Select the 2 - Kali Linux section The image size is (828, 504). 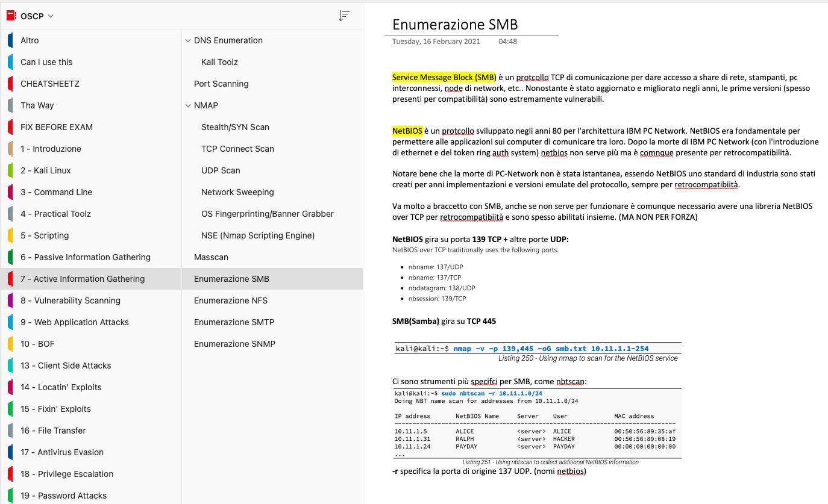pos(91,170)
